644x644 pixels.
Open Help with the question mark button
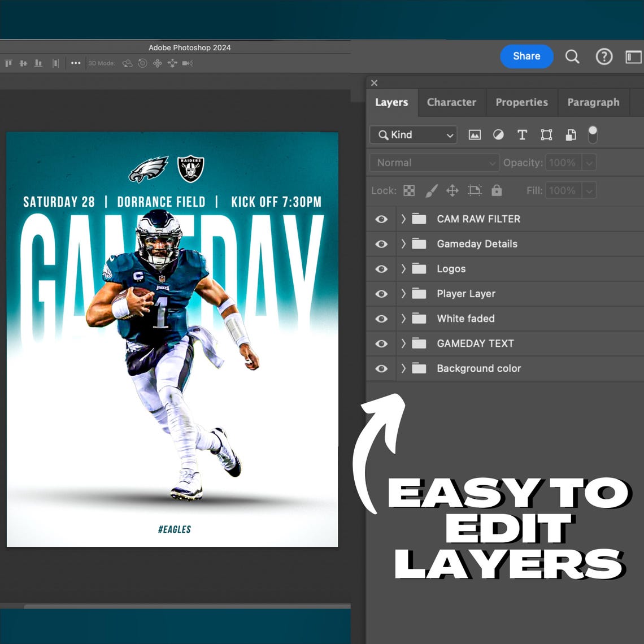point(604,56)
